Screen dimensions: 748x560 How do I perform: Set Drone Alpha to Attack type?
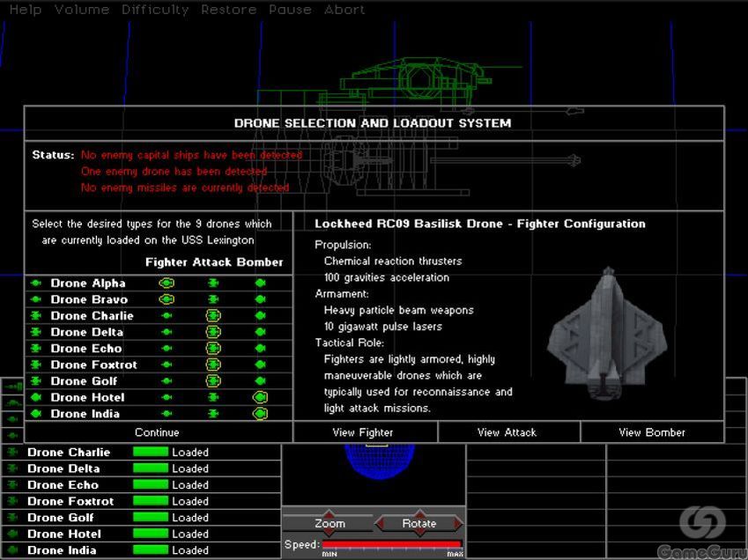click(x=213, y=284)
